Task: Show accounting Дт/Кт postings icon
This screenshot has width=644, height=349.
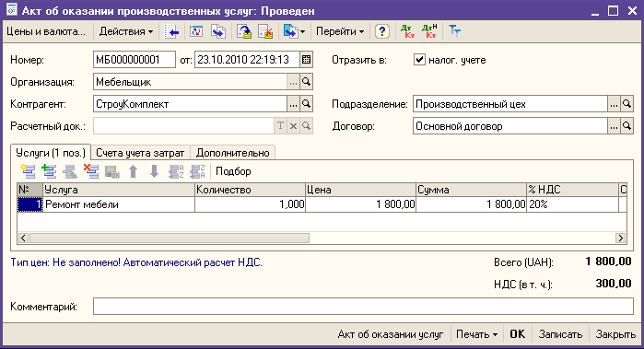Action: click(x=407, y=31)
